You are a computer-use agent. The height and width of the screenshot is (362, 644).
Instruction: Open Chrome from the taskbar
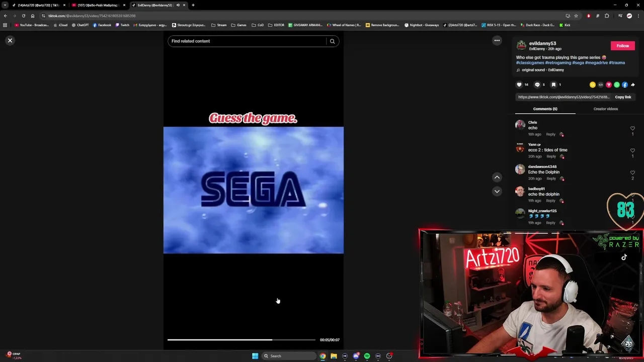(x=323, y=356)
